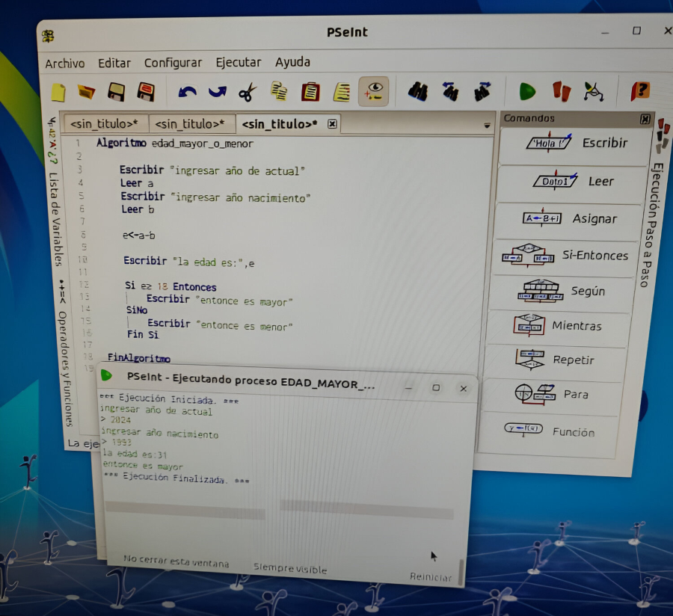Screen dimensions: 673x616
Task: Open the Archivo menu
Action: [x=65, y=64]
